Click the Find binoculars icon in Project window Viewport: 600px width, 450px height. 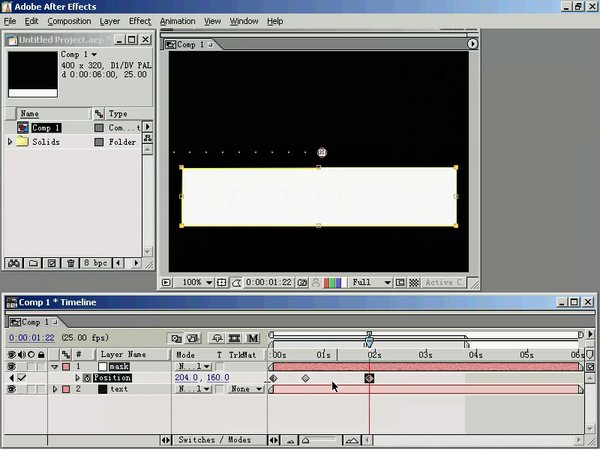pos(14,263)
